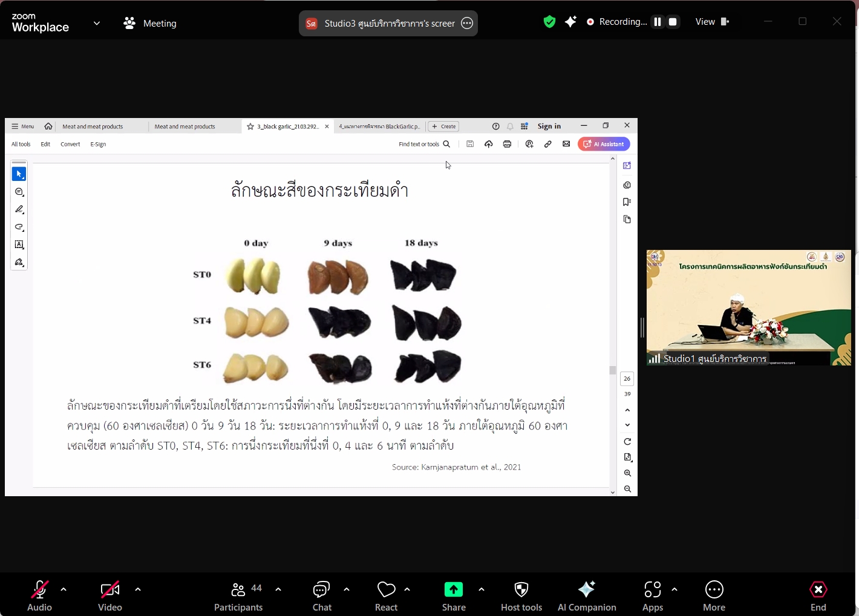Open page thumbnails panel in right rail
The height and width of the screenshot is (616, 859).
[x=627, y=220]
